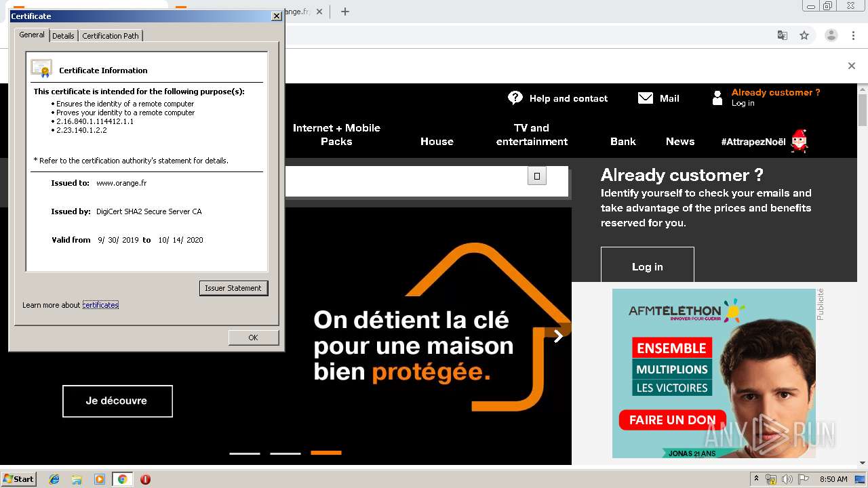Click the page vertical scrollbar thumb
The image size is (868, 488).
[x=862, y=108]
